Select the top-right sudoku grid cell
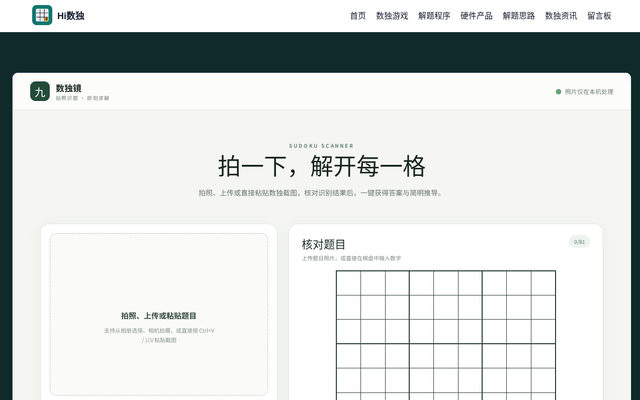The height and width of the screenshot is (400, 640). click(x=543, y=283)
